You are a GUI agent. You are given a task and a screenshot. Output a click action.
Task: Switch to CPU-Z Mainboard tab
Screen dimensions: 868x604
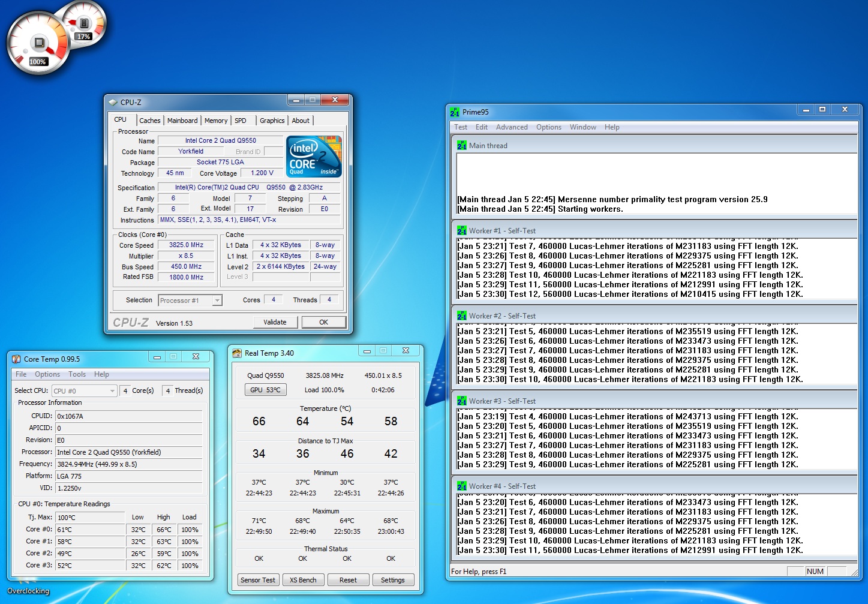[182, 121]
